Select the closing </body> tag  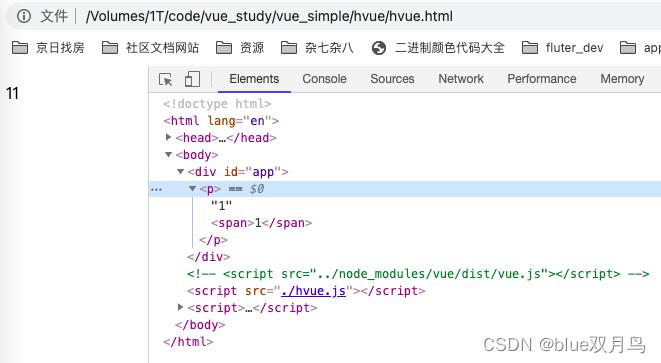pos(200,325)
